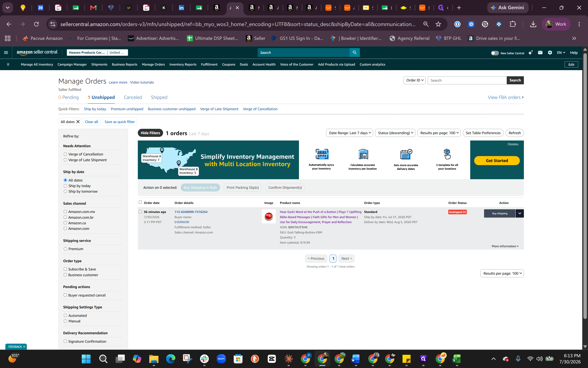Bookmark this page with the star icon
The height and width of the screenshot is (368, 588).
(x=438, y=24)
